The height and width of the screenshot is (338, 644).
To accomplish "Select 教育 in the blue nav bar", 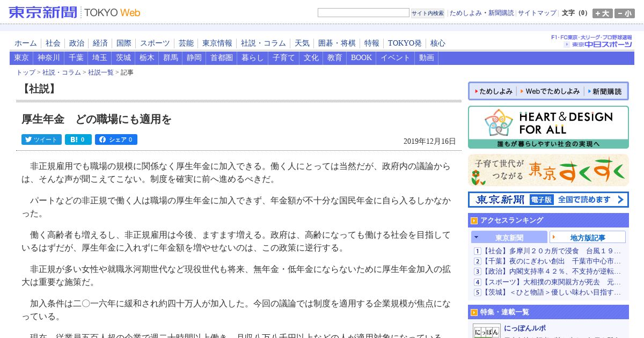I will point(335,58).
